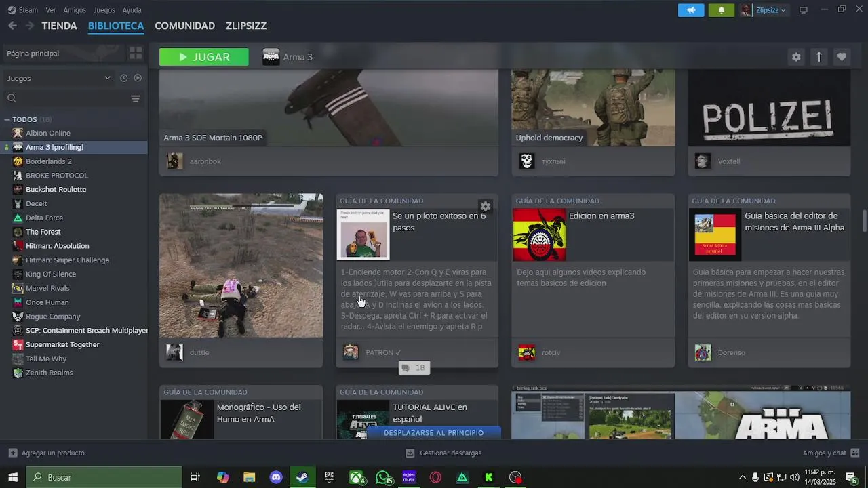Viewport: 868px width, 488px height.
Task: Open the TIENDA tab
Action: (59, 26)
